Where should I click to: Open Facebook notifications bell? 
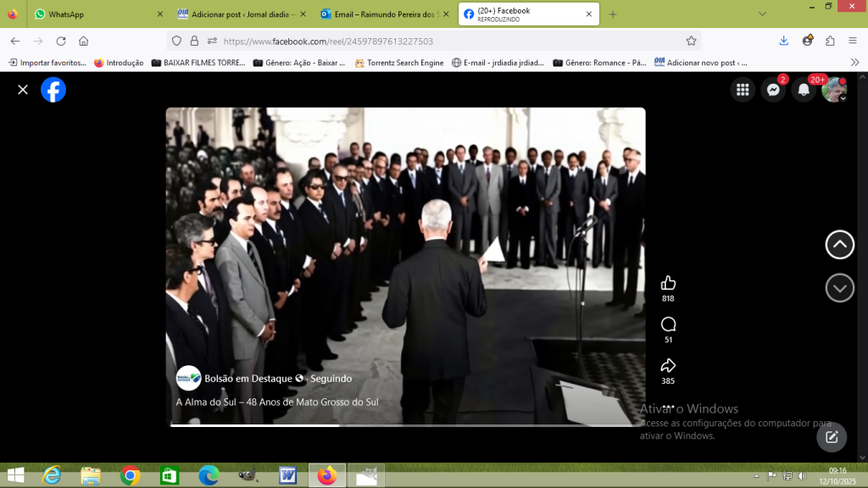click(804, 90)
